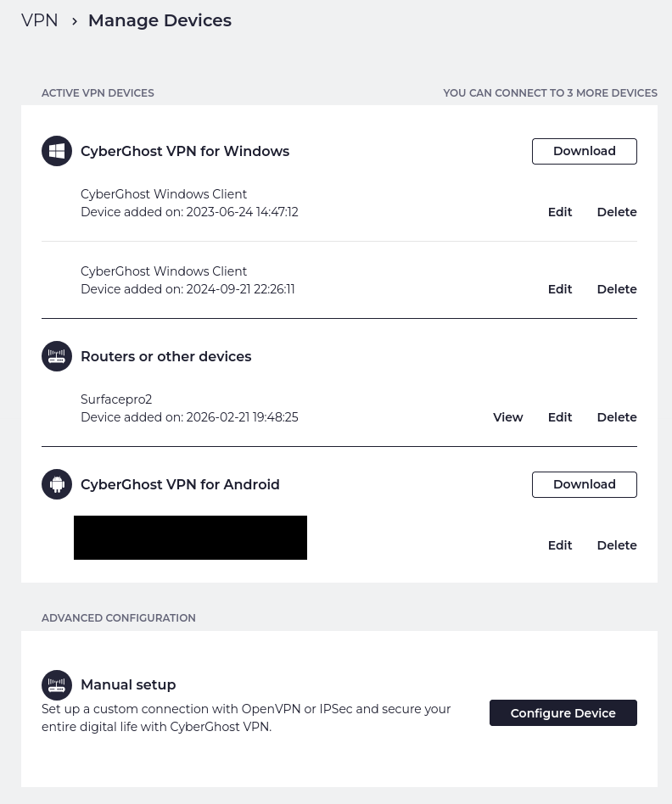Click the breadcrumb chevron separator
The image size is (672, 804).
[x=75, y=21]
